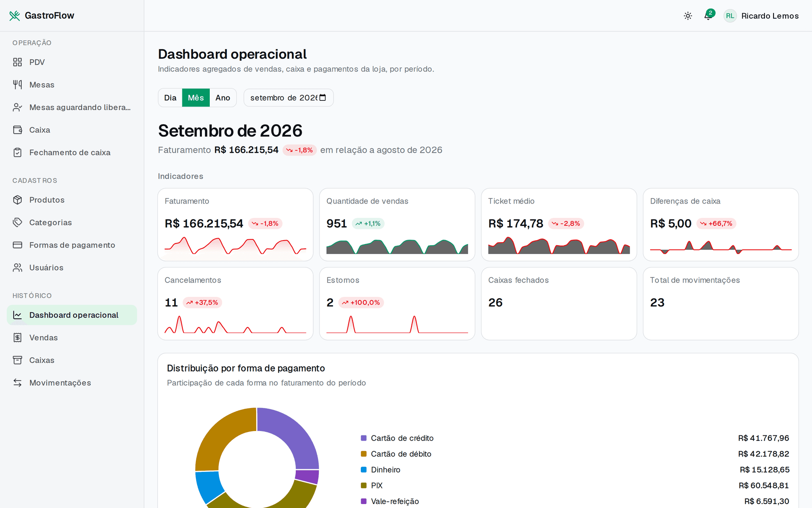Click the GastroFlow logo icon
Viewport: 812px width, 508px height.
(15, 15)
